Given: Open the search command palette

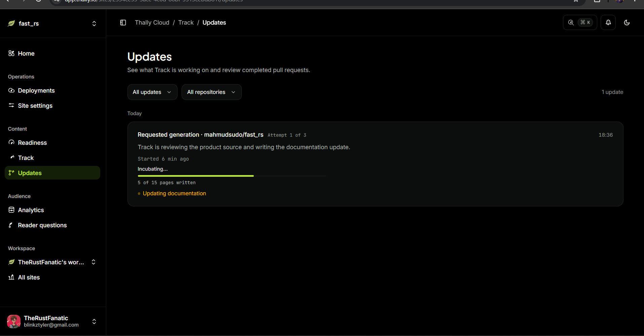Looking at the screenshot, I should 580,23.
